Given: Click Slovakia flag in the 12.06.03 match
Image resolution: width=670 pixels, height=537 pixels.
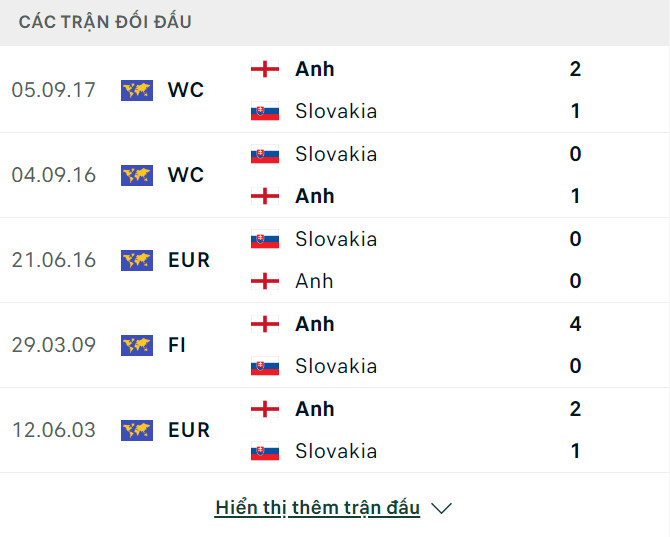Looking at the screenshot, I should pos(265,451).
